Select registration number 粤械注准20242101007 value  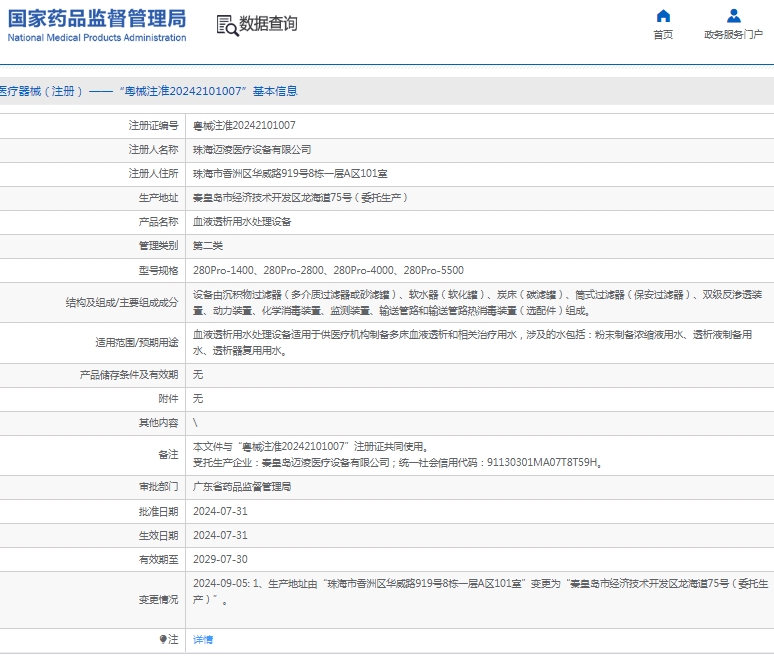244,125
